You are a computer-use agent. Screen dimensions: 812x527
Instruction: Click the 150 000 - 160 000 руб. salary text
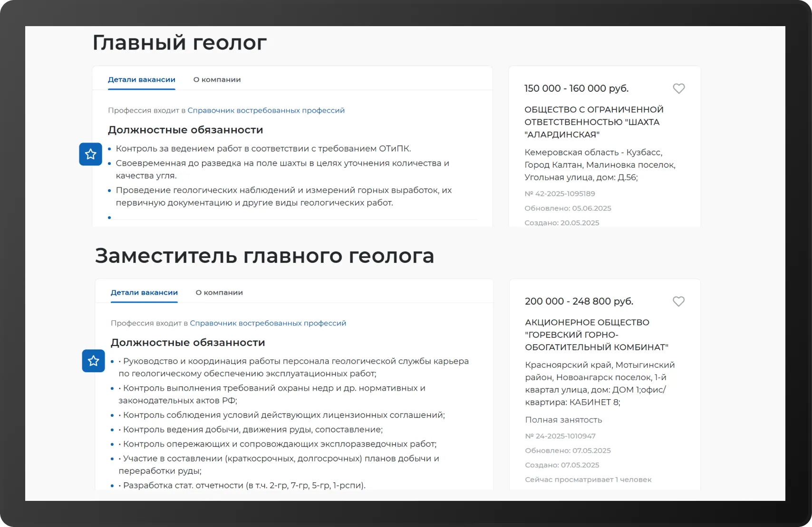point(576,88)
